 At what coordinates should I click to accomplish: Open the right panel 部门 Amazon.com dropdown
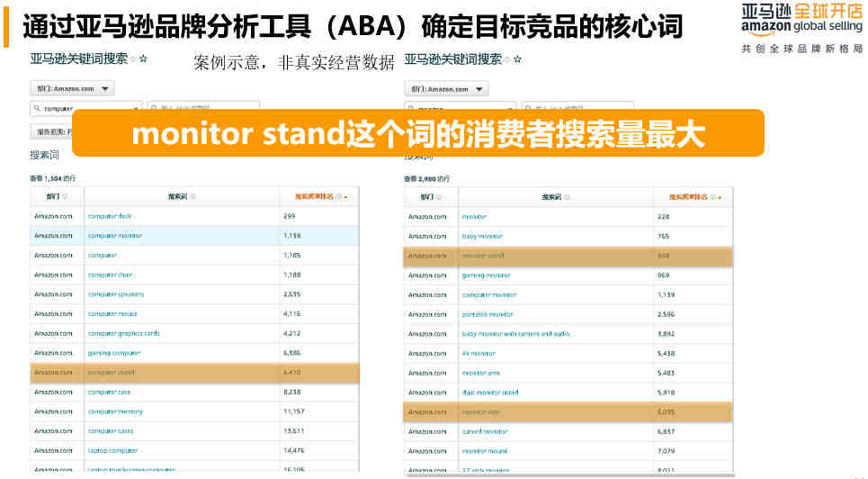446,89
